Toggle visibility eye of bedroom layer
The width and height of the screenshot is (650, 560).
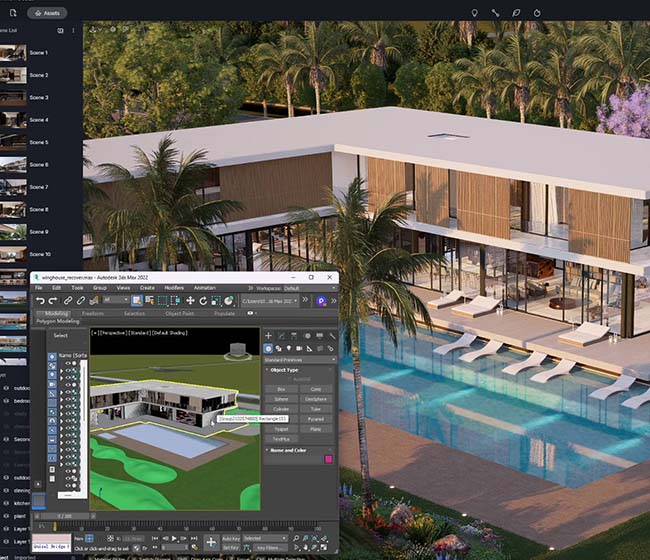pyautogui.click(x=6, y=401)
